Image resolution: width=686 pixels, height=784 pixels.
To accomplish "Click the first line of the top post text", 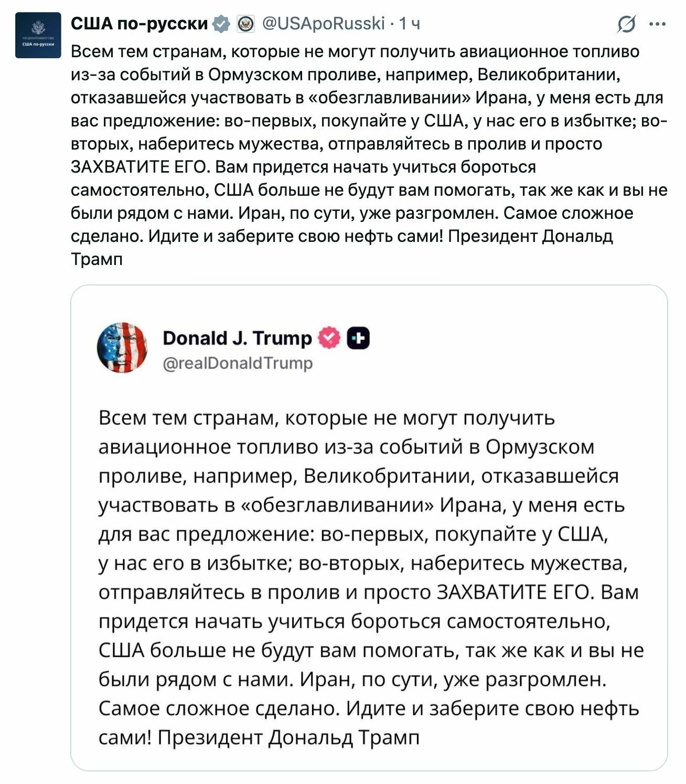I will pos(355,52).
